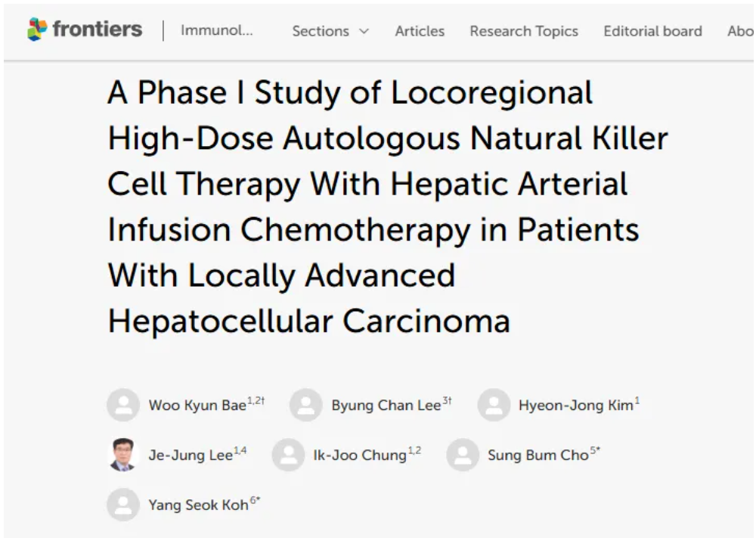Open the Editorial board page

[x=652, y=31]
